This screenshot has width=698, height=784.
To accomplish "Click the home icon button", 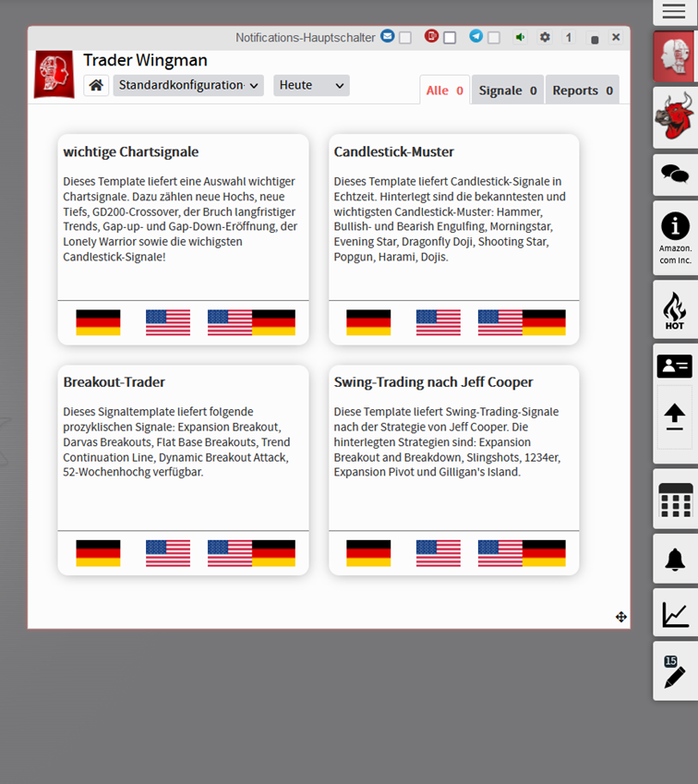I will (x=96, y=86).
